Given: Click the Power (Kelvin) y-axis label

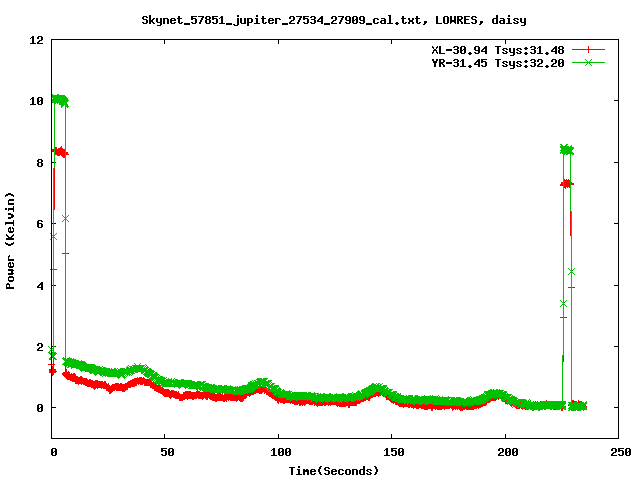Looking at the screenshot, I should (x=10, y=241).
